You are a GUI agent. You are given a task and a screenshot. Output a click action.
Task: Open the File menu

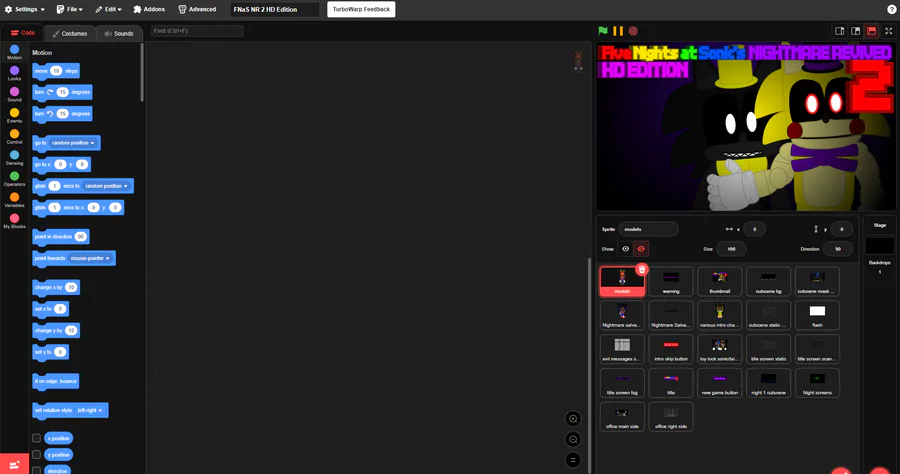(69, 9)
